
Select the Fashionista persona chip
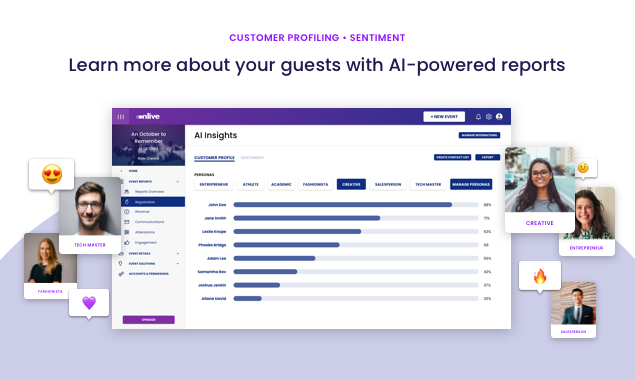tap(315, 184)
